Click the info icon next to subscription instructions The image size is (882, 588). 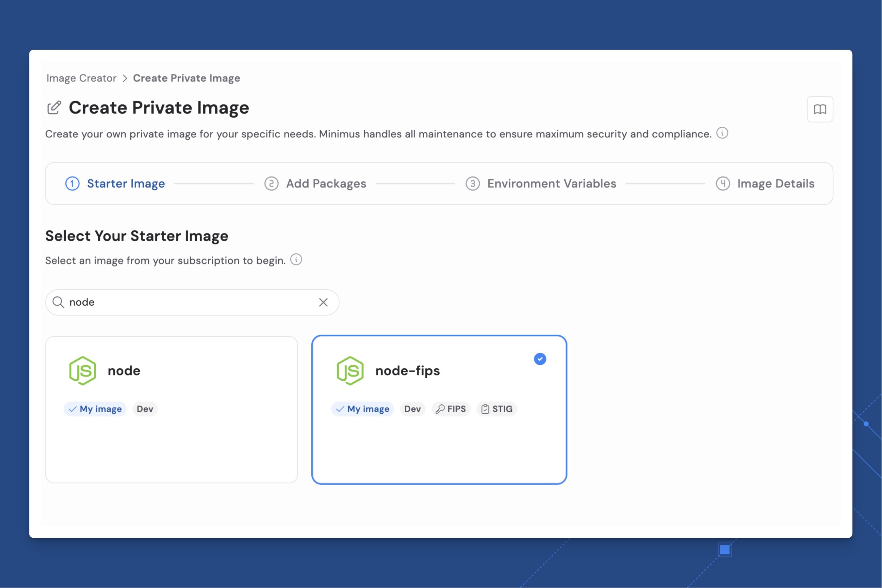pos(296,260)
